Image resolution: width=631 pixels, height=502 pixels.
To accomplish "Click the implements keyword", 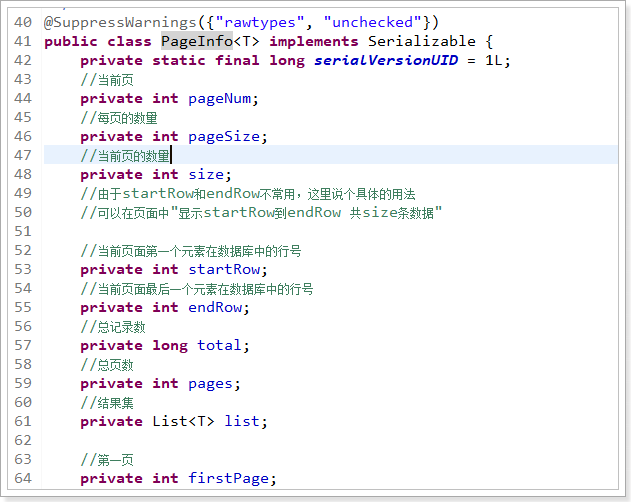I will [x=314, y=41].
